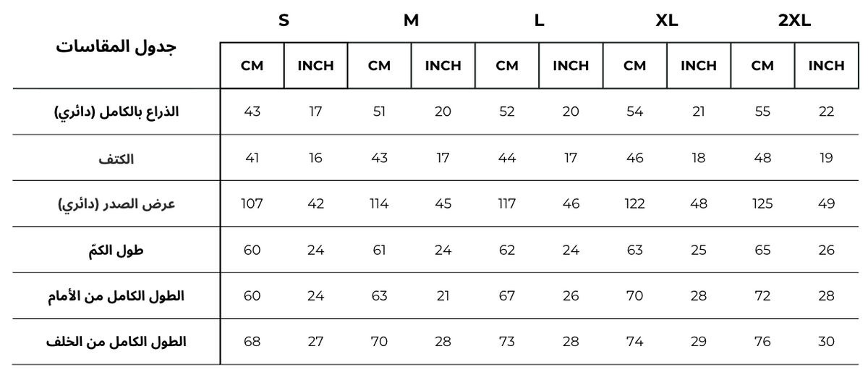Select the 76 back length cell
Image resolution: width=868 pixels, height=370 pixels.
[762, 341]
